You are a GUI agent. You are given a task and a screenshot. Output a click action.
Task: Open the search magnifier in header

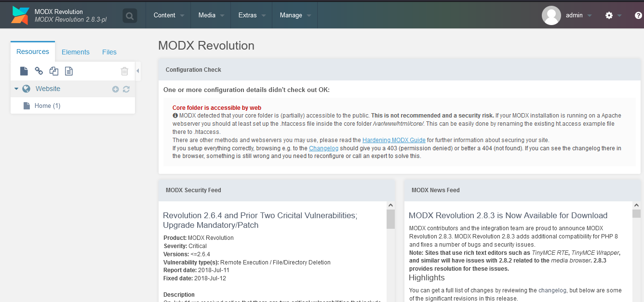130,16
